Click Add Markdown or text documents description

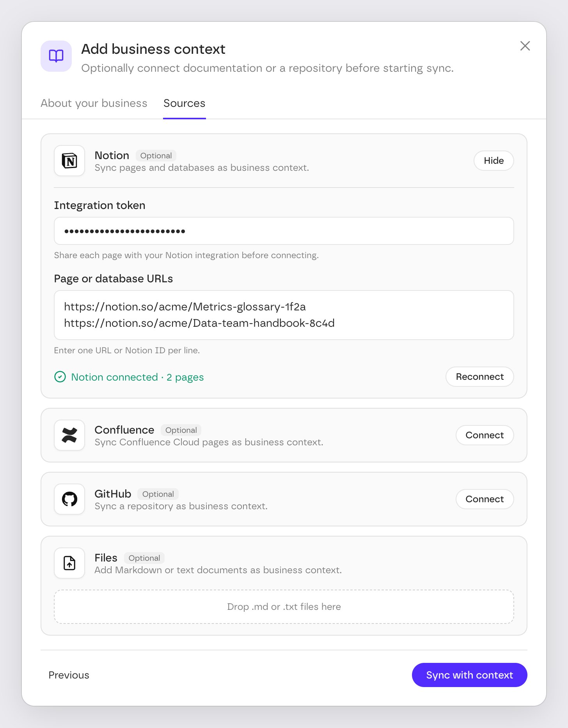[218, 570]
